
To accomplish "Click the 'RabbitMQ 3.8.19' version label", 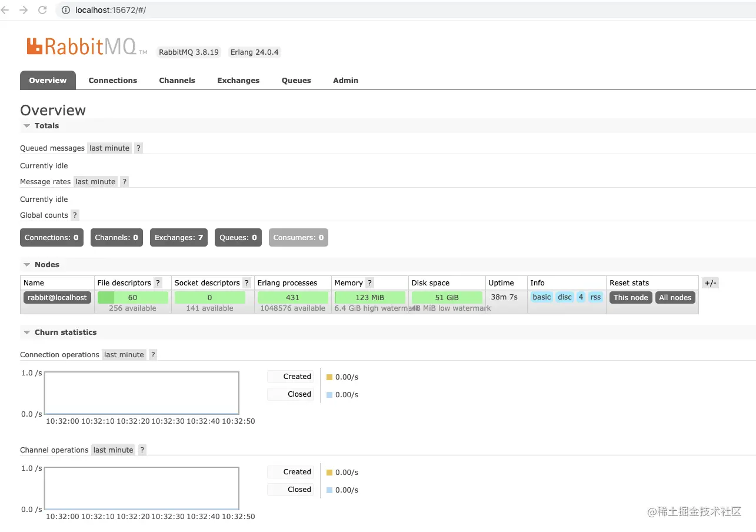I will [x=189, y=52].
